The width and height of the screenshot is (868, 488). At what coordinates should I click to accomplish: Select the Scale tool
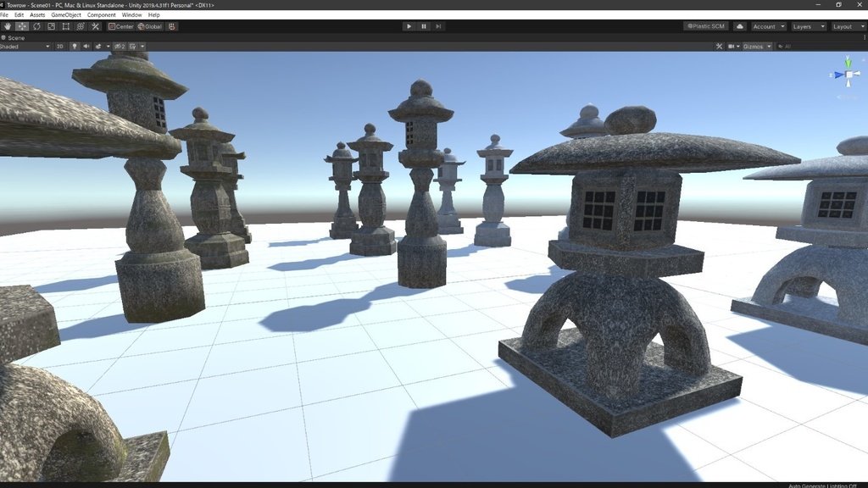tap(52, 26)
